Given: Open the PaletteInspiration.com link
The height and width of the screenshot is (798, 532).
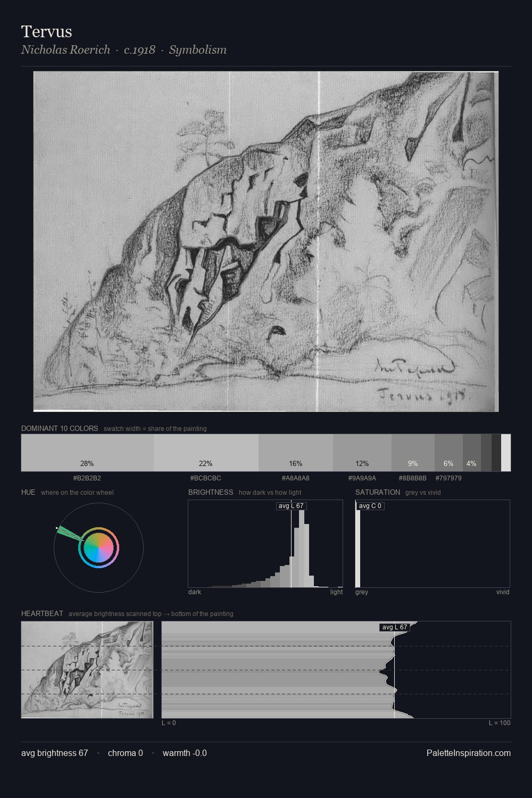Looking at the screenshot, I should point(469,753).
